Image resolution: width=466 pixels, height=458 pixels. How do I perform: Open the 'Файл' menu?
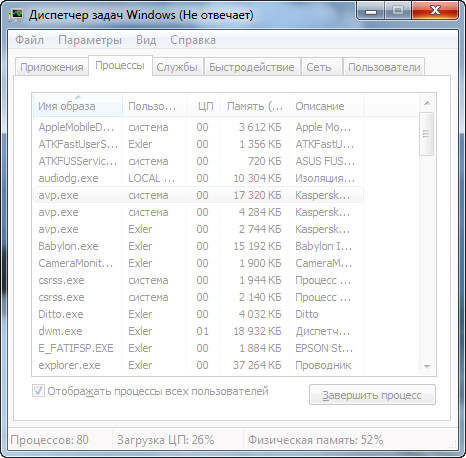click(30, 40)
